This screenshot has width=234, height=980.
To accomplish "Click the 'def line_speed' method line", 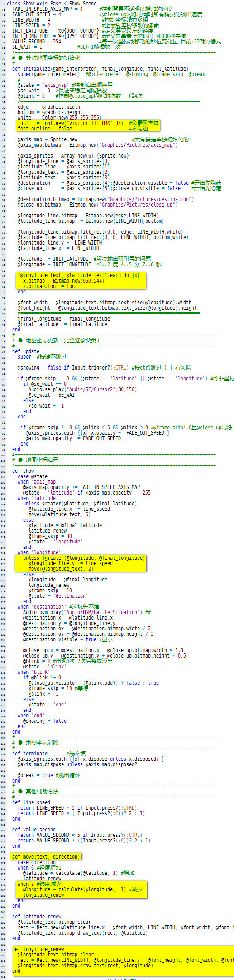I will tap(31, 802).
